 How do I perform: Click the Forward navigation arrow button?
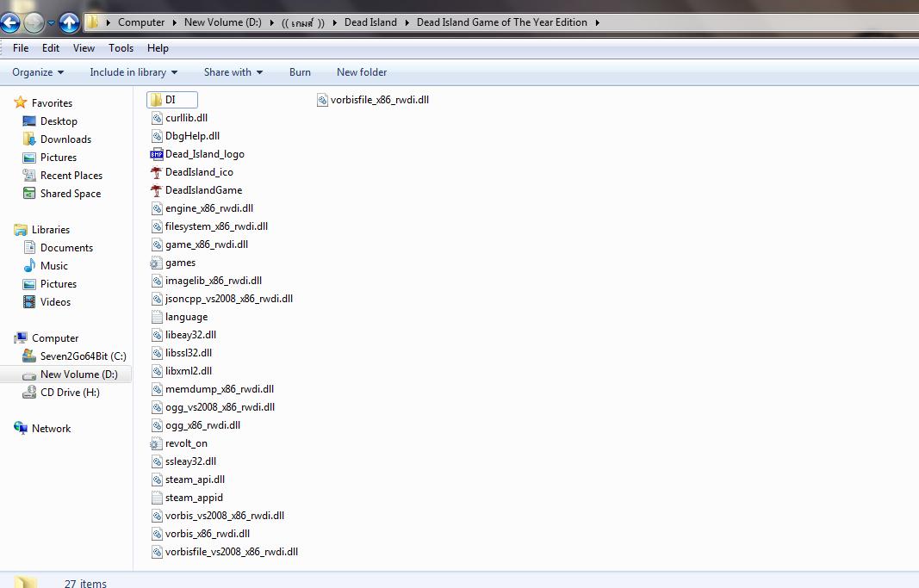34,23
